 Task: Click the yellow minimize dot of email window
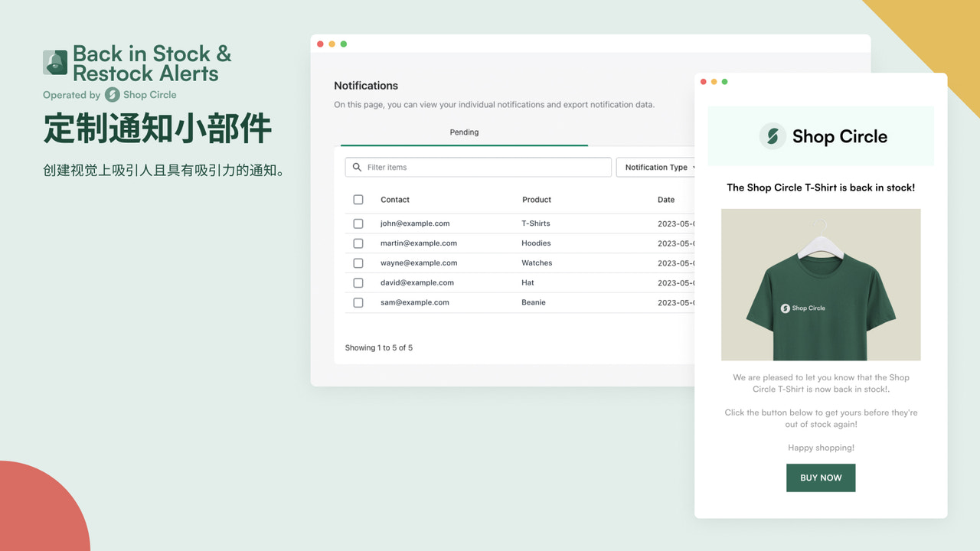click(714, 82)
